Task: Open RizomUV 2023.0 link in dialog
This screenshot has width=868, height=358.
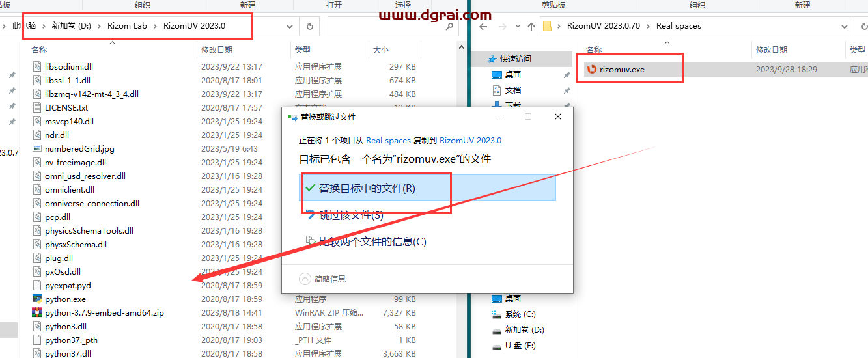Action: pos(470,140)
